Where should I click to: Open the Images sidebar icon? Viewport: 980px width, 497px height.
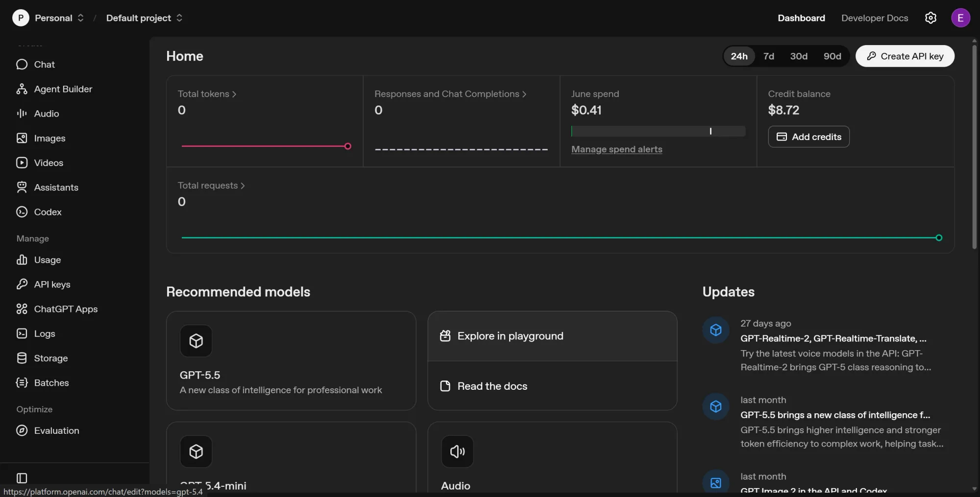pyautogui.click(x=22, y=138)
